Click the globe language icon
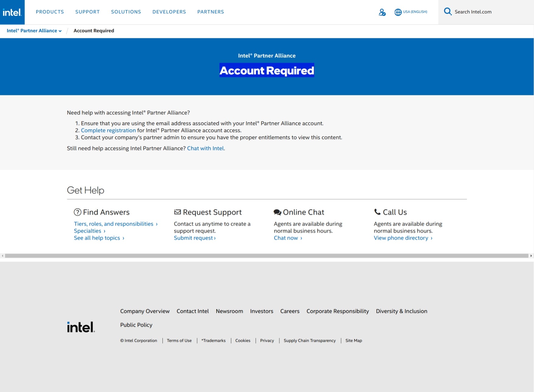This screenshot has width=534, height=392. [x=398, y=12]
